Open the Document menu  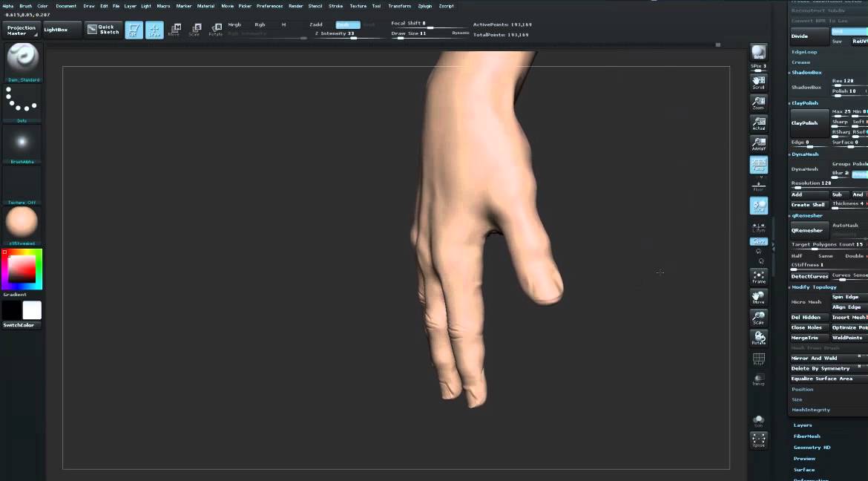click(66, 6)
